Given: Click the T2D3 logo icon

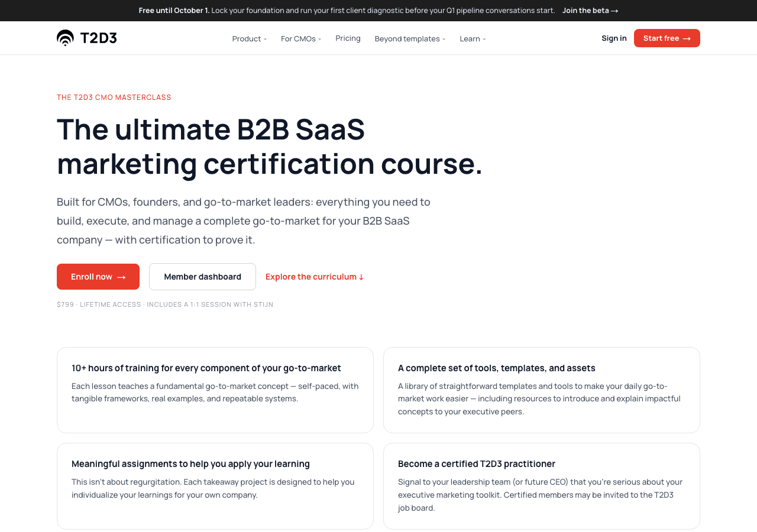Looking at the screenshot, I should [x=65, y=38].
